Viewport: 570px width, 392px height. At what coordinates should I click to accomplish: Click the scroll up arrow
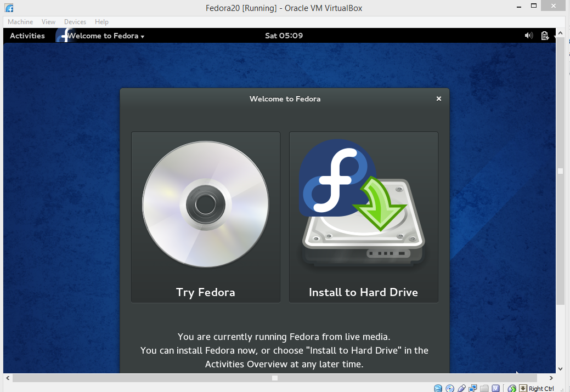(x=560, y=33)
